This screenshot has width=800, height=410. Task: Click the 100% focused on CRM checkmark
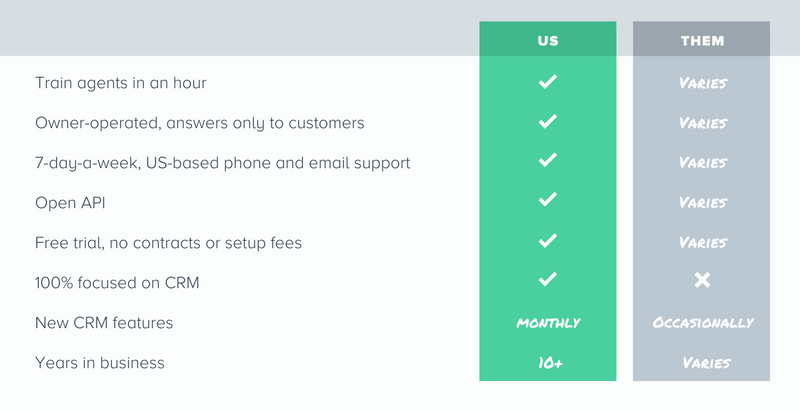pyautogui.click(x=547, y=279)
